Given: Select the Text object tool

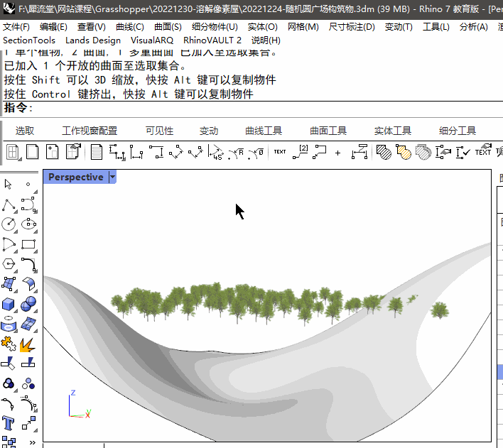Looking at the screenshot, I should [9, 424].
